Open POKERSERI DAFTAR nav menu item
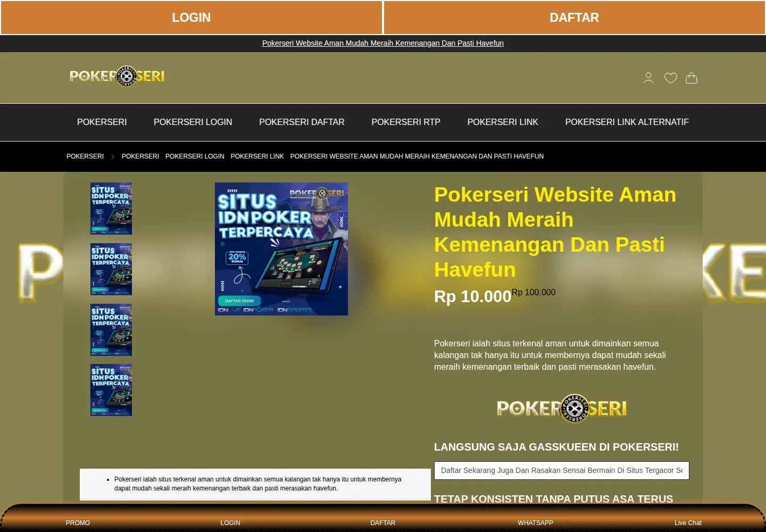 coord(302,122)
